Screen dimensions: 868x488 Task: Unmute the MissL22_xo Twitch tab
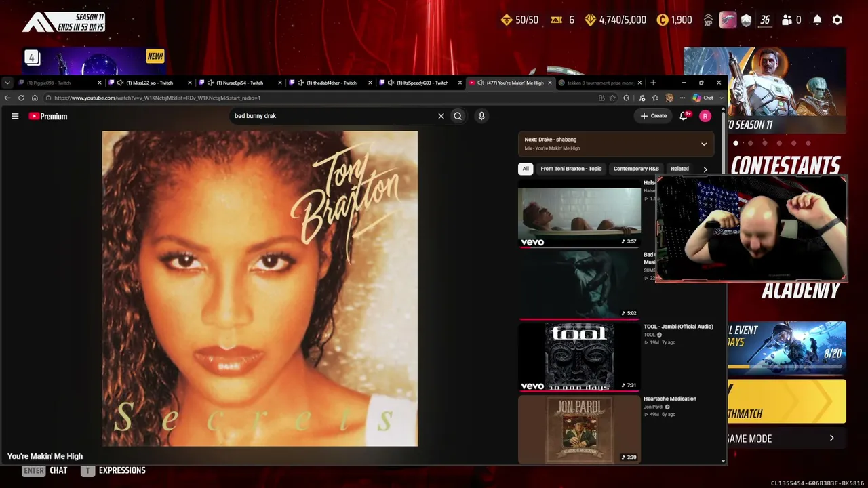[x=120, y=83]
